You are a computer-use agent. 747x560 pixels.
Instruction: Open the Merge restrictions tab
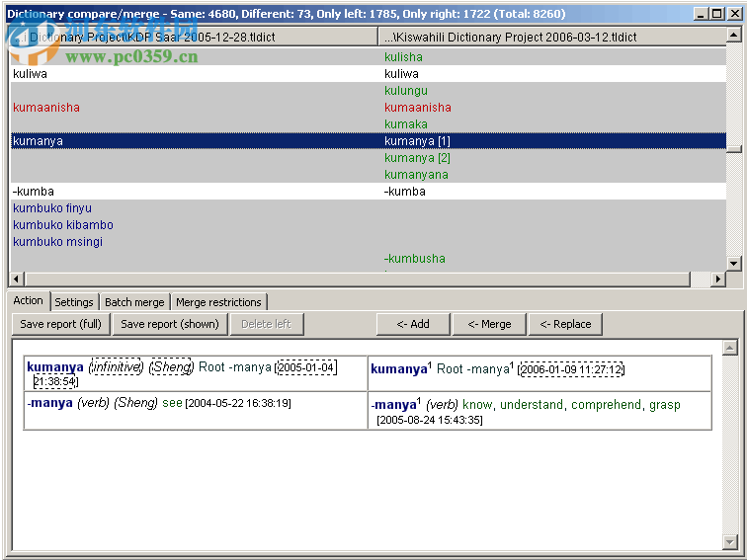click(218, 302)
